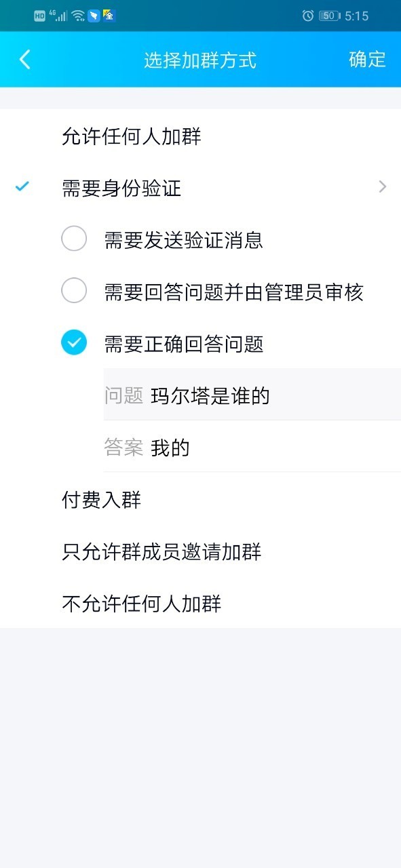Tap the battery indicator icon
This screenshot has width=401, height=868.
point(330,16)
